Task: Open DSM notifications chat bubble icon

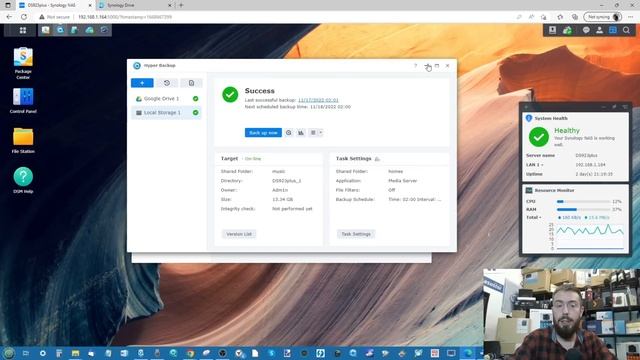Action: pos(586,30)
